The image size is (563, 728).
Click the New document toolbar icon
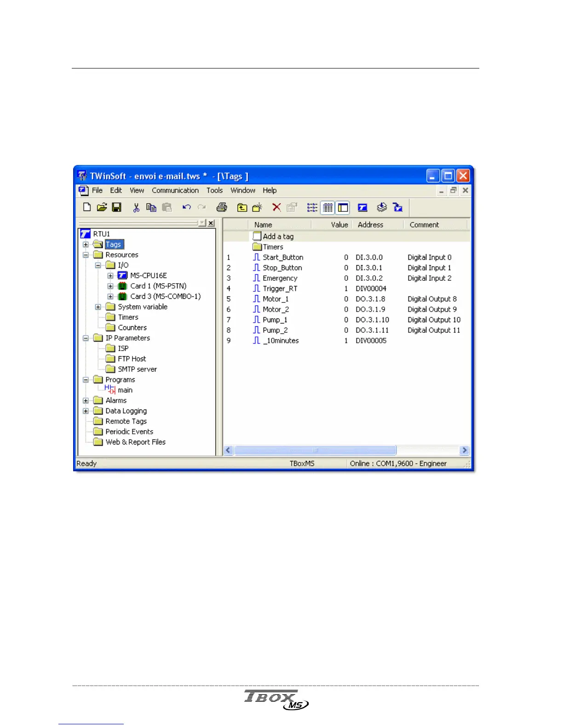pos(87,207)
